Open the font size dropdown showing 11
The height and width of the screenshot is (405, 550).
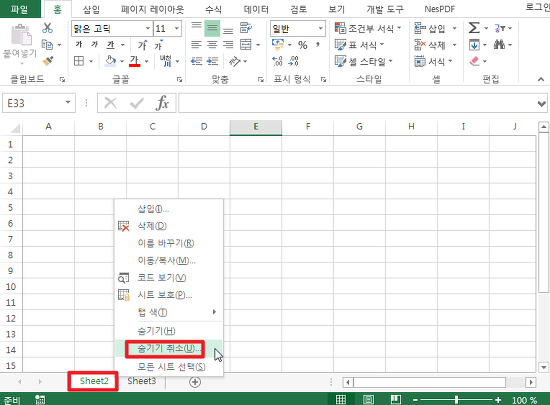(x=177, y=28)
